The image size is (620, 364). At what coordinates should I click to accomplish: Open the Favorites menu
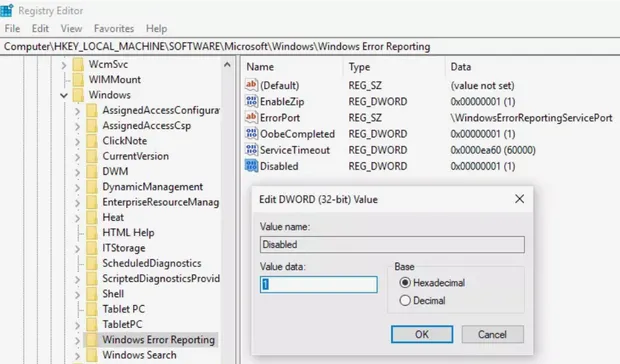tap(114, 28)
